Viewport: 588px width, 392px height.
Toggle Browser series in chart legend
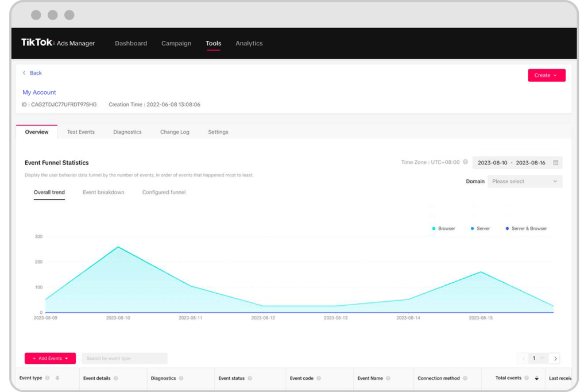tap(443, 229)
